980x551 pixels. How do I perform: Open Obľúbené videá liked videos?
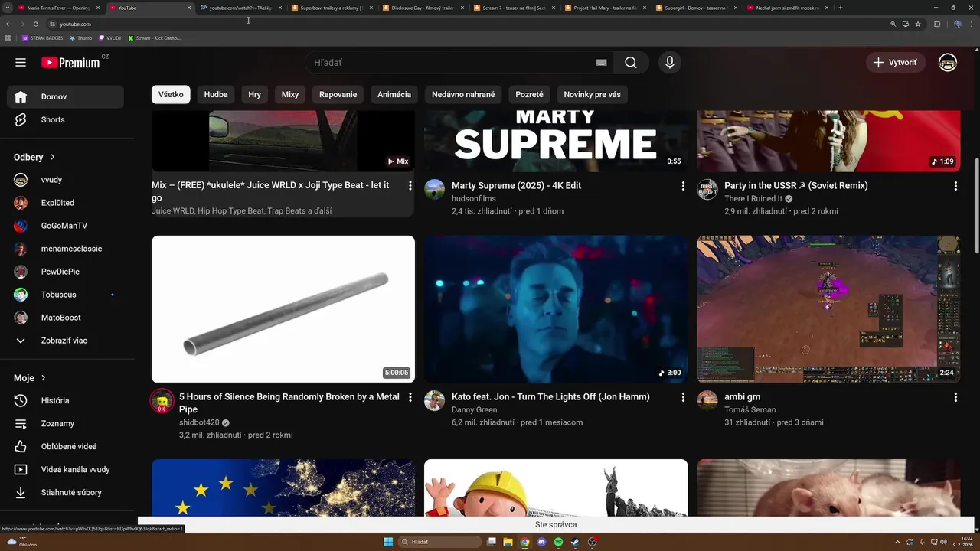(x=65, y=446)
